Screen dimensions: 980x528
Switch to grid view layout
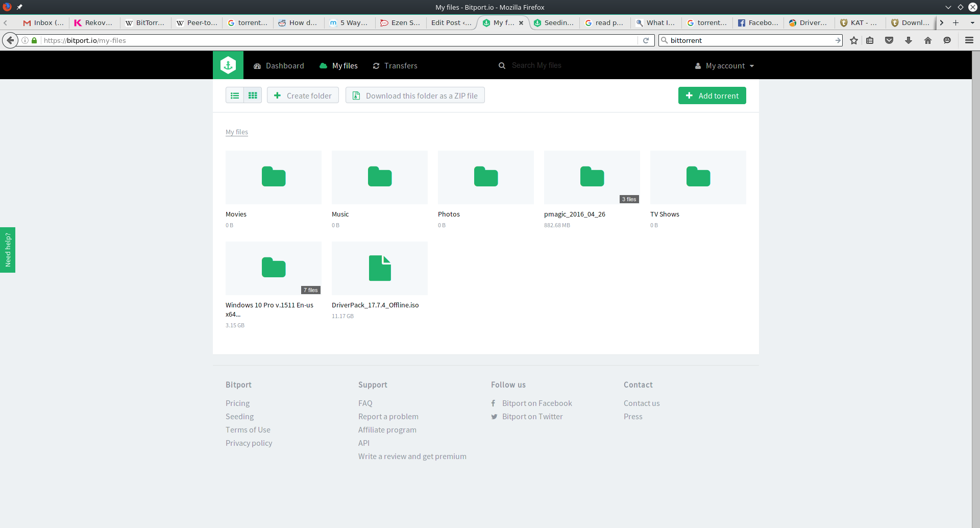click(x=253, y=95)
